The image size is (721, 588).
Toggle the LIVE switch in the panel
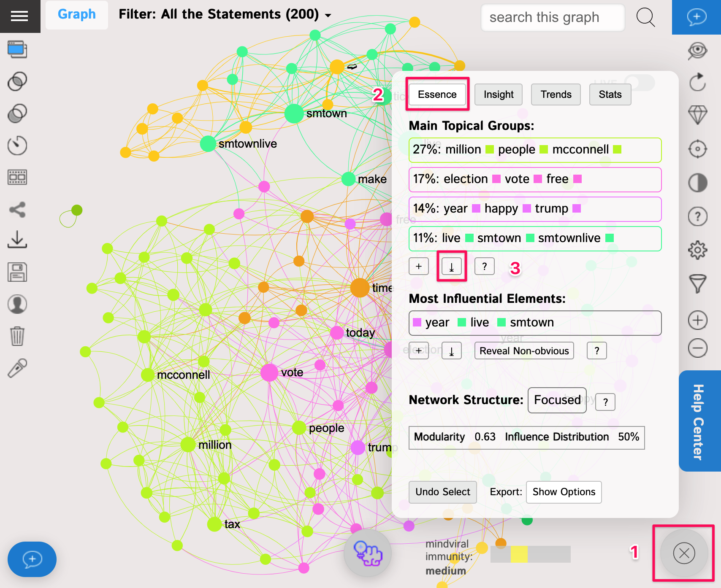(640, 83)
